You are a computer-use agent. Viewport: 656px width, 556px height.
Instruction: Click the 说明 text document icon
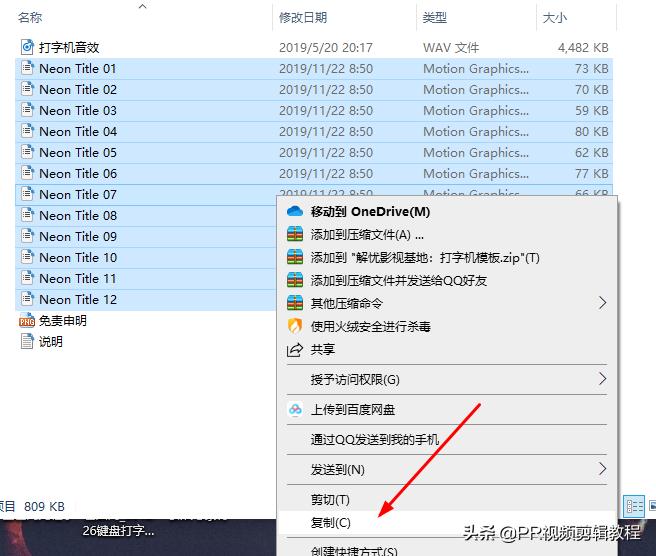click(x=27, y=341)
